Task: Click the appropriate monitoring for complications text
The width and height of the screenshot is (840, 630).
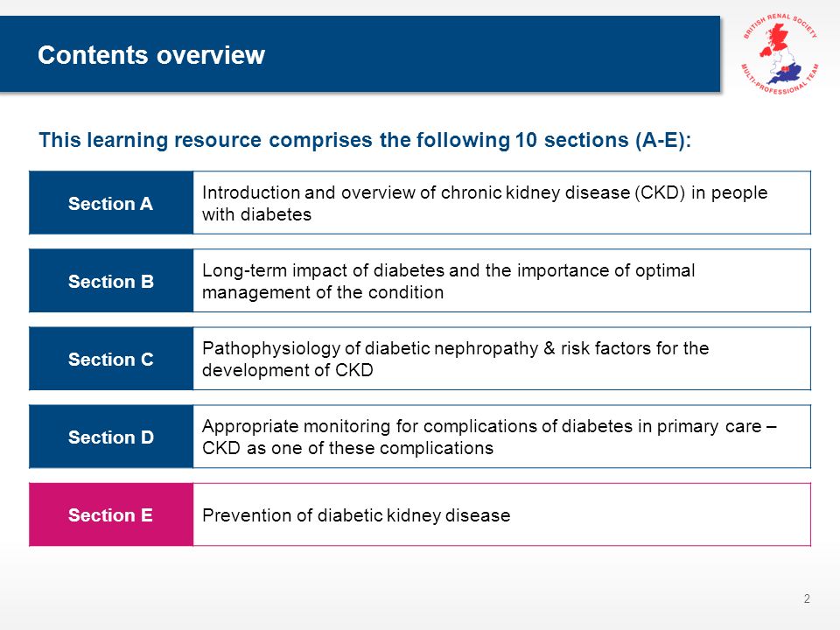Action: 489,437
